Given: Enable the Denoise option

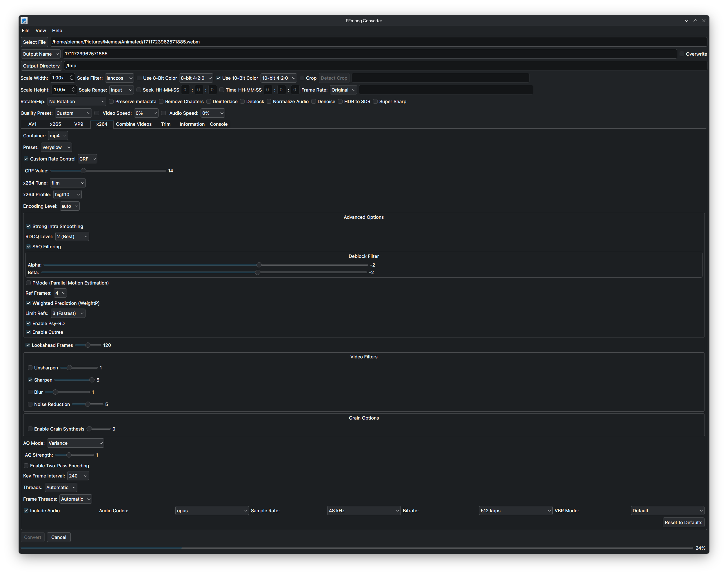Looking at the screenshot, I should (x=314, y=101).
